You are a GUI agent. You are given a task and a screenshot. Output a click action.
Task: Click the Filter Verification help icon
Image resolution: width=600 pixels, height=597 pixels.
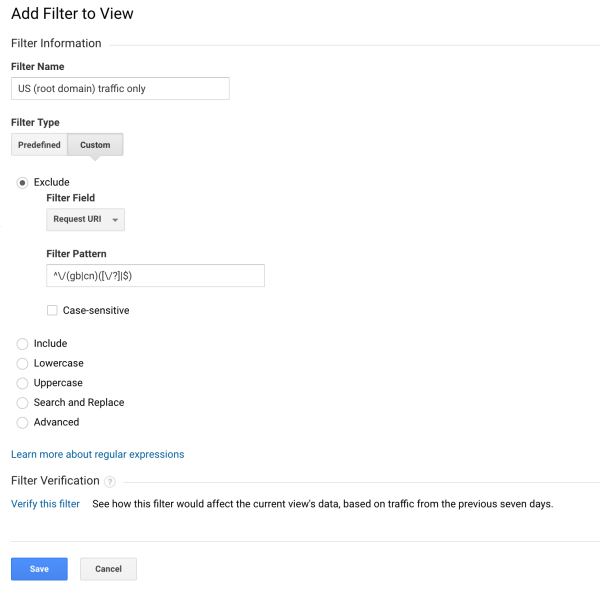(110, 481)
